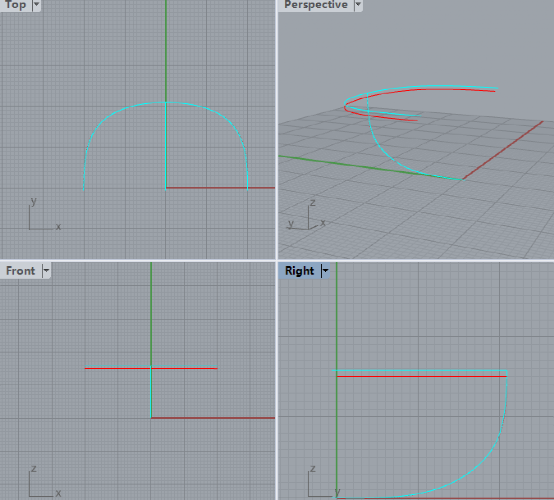Open the Perspective viewport dropdown arrow
554x500 pixels.
358,5
